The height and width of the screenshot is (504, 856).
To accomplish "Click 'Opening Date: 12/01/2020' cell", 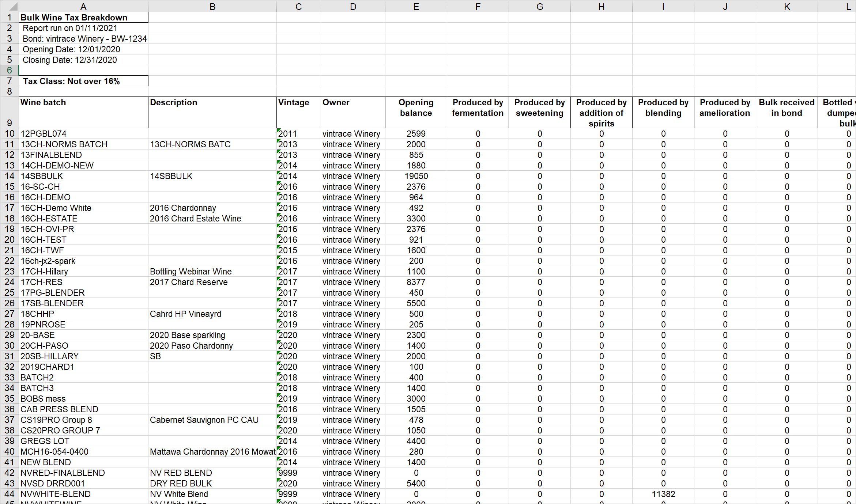I will 83,49.
